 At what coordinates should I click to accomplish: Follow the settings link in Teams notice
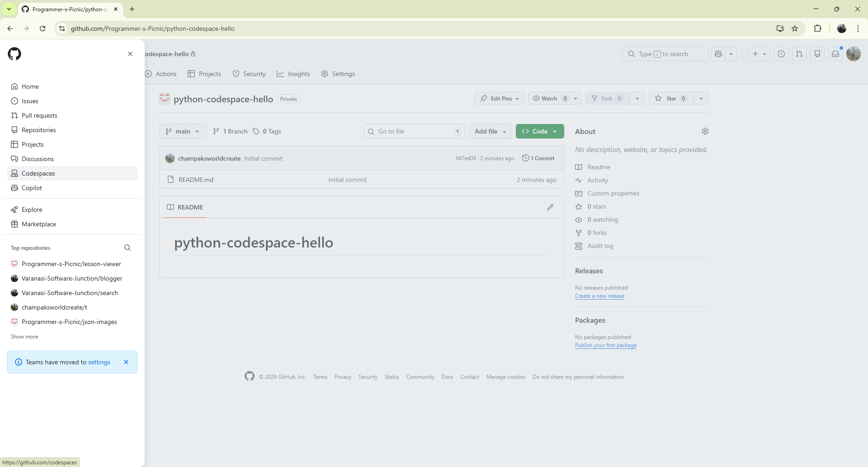pyautogui.click(x=99, y=362)
